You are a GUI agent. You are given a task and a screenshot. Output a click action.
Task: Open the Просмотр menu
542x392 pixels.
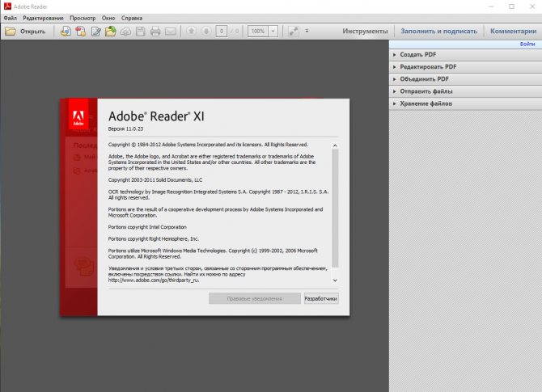coord(83,18)
